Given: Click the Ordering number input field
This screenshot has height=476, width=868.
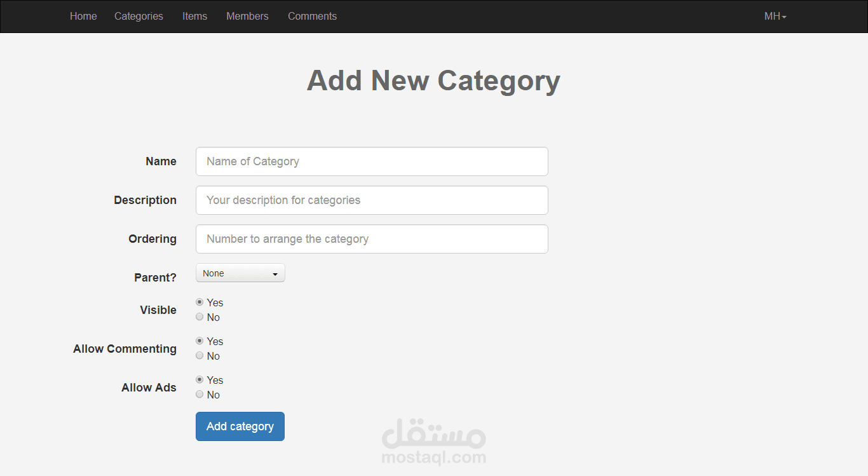Looking at the screenshot, I should point(372,239).
